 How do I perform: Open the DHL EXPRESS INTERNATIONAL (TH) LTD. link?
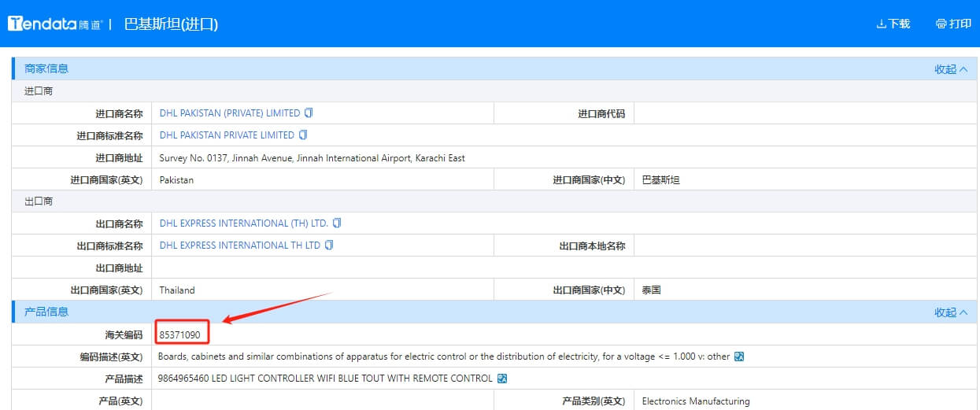(244, 223)
